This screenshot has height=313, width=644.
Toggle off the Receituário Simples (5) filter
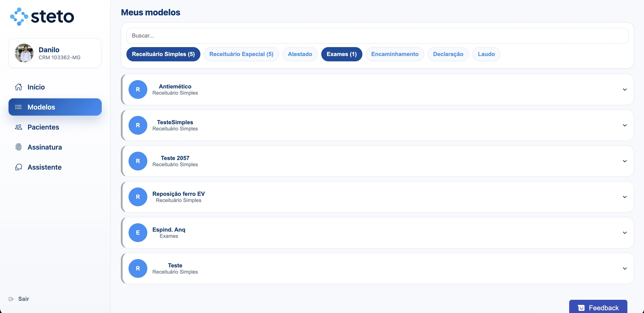tap(163, 54)
